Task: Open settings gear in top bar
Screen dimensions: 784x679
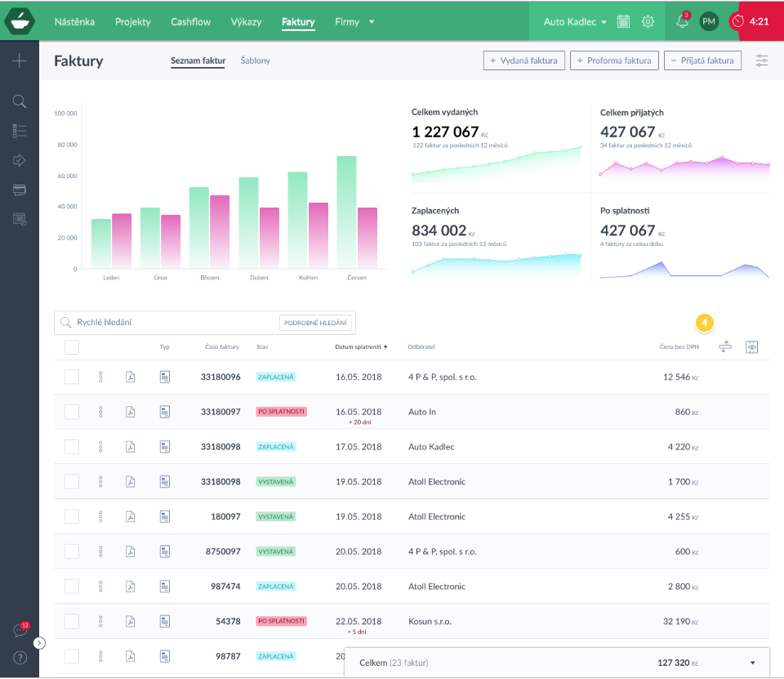Action: 648,22
